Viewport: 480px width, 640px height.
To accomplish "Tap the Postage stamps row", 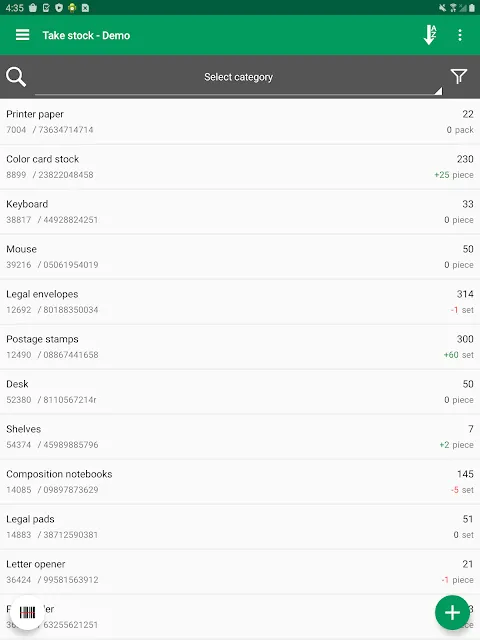I will click(240, 347).
